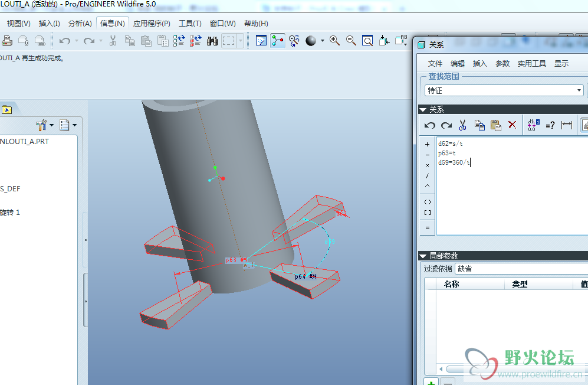This screenshot has width=588, height=385.
Task: Open the 工具(T) menu
Action: [190, 23]
